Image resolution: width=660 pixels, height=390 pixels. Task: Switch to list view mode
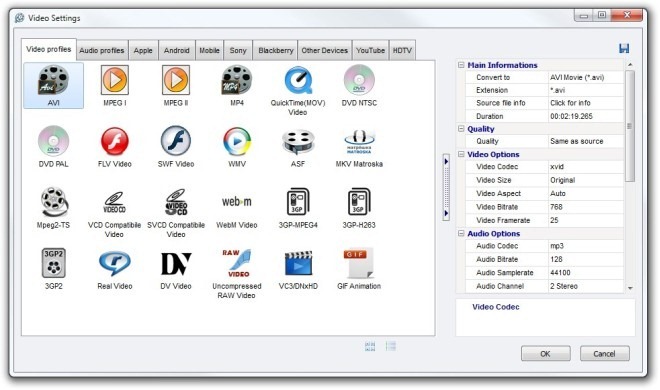point(391,346)
